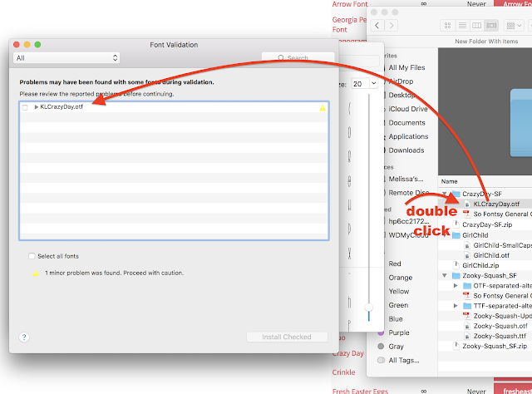Click the Install Checked button
532x394 pixels.
[x=287, y=337]
